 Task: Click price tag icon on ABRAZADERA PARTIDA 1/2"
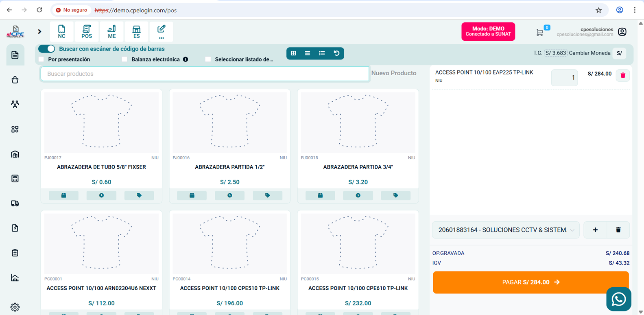tap(267, 195)
